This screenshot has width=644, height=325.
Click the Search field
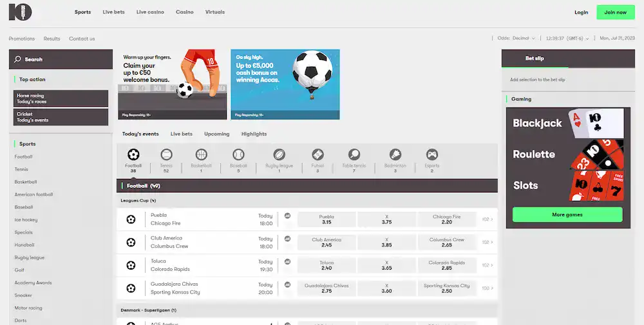click(x=61, y=59)
